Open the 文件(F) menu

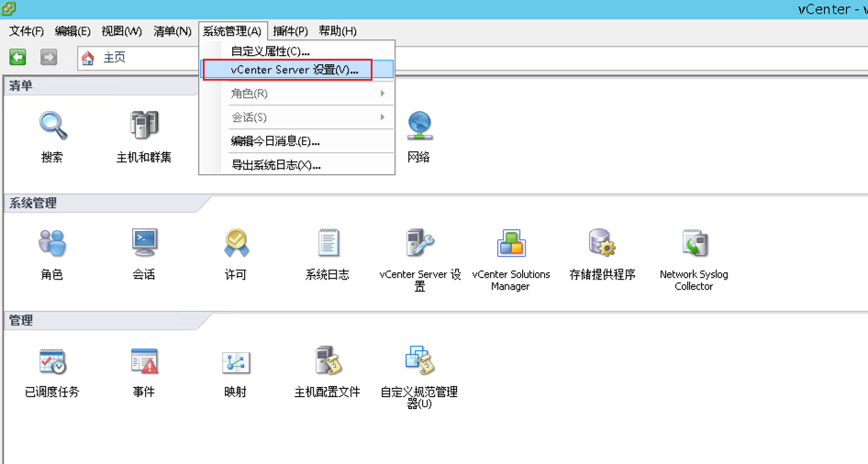click(26, 31)
